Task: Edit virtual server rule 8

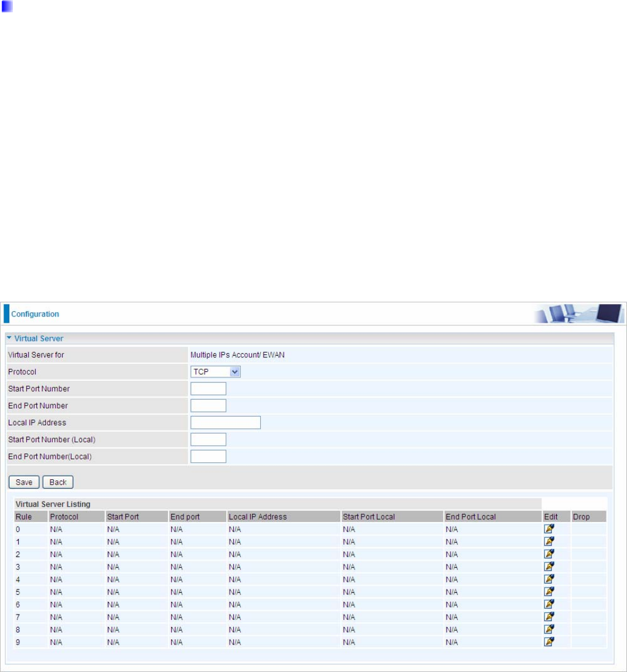Action: pyautogui.click(x=549, y=629)
